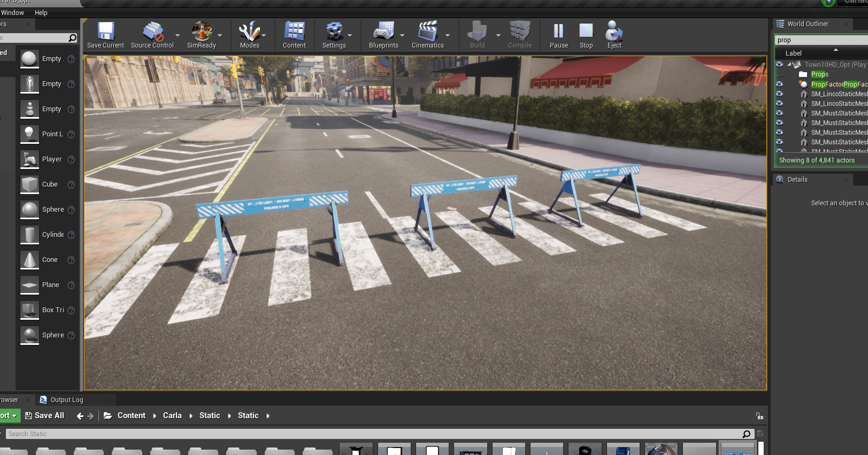868x455 pixels.
Task: Open the Source Control dropdown arrow
Action: pos(178,35)
